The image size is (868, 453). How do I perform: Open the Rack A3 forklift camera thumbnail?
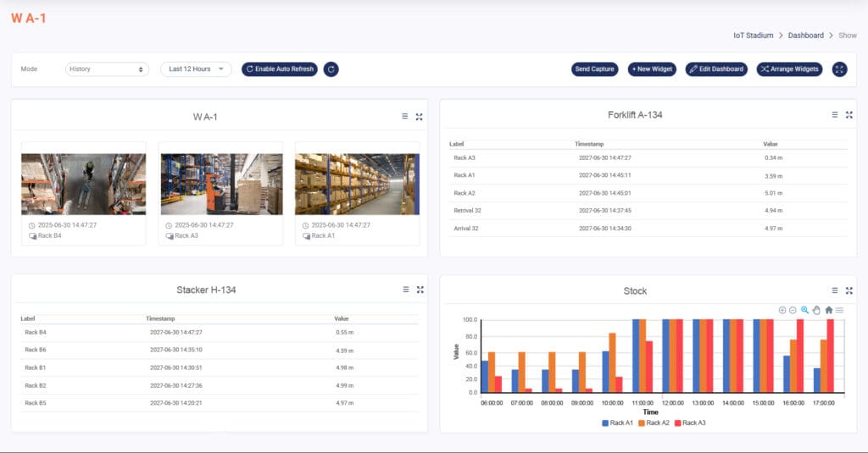220,184
